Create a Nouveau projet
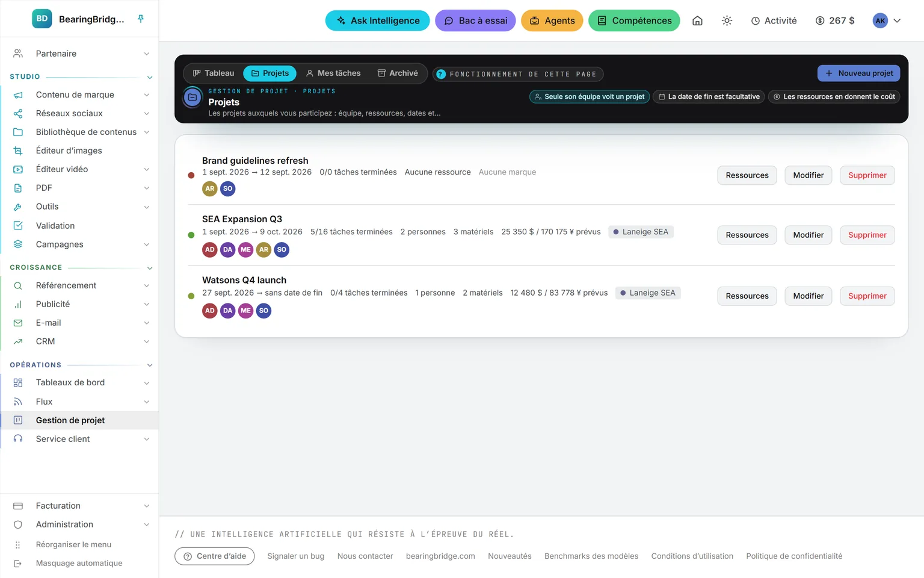Screen dimensions: 924x578 (x=858, y=73)
